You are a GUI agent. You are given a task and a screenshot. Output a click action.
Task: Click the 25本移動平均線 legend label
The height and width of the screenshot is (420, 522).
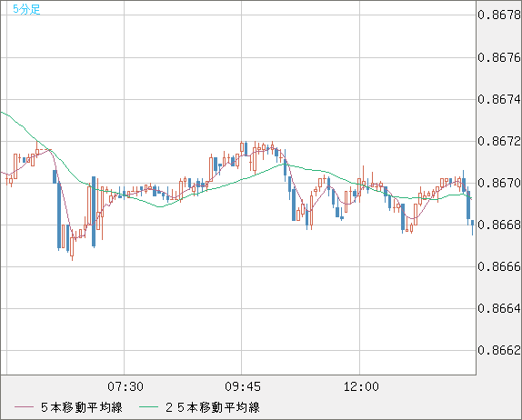[213, 407]
